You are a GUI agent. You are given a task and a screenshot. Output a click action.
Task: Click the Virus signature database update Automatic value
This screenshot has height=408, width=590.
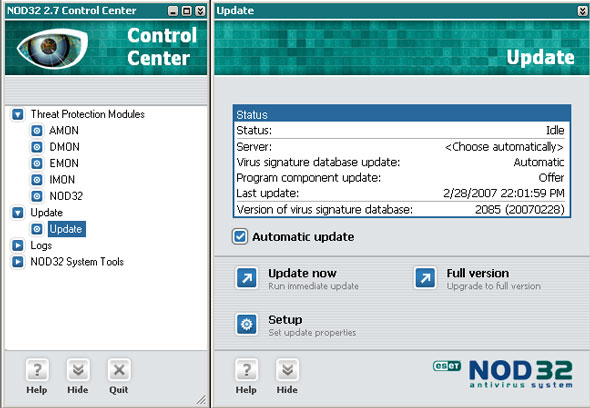point(539,162)
